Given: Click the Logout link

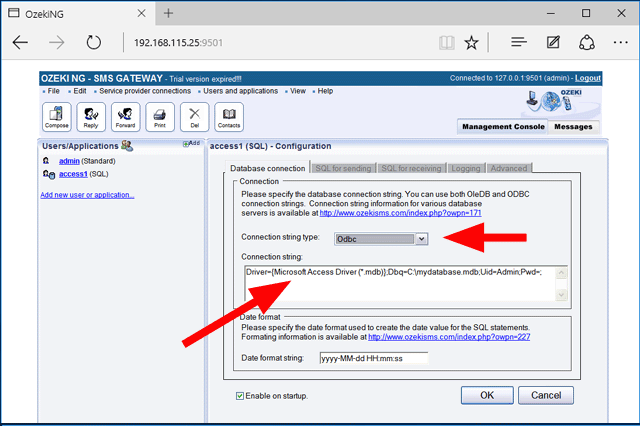Looking at the screenshot, I should click(x=587, y=78).
